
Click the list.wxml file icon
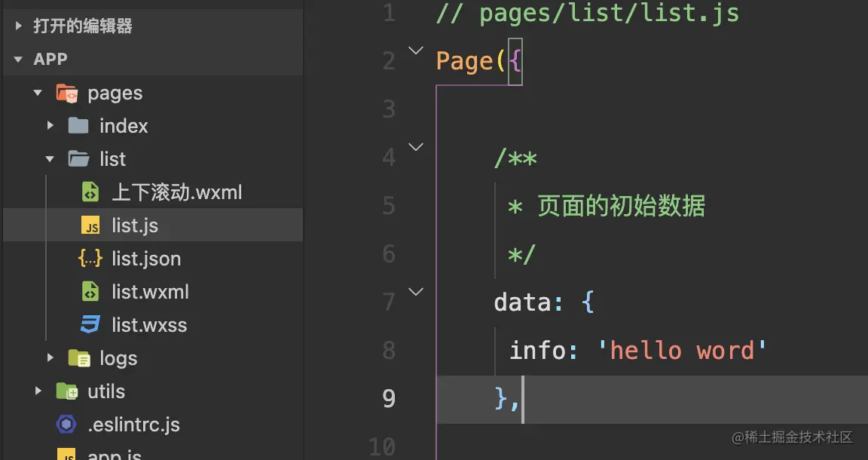(x=90, y=292)
